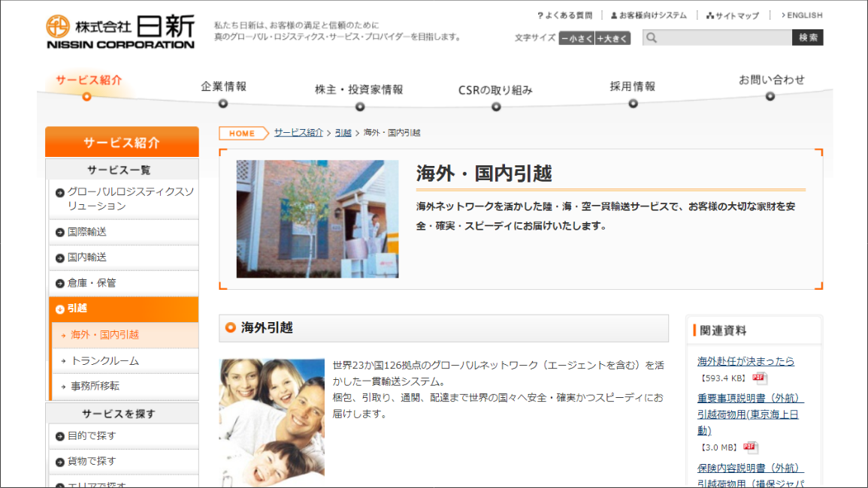Click the arrow icon next to 目的で探す
The image size is (868, 488).
point(60,436)
